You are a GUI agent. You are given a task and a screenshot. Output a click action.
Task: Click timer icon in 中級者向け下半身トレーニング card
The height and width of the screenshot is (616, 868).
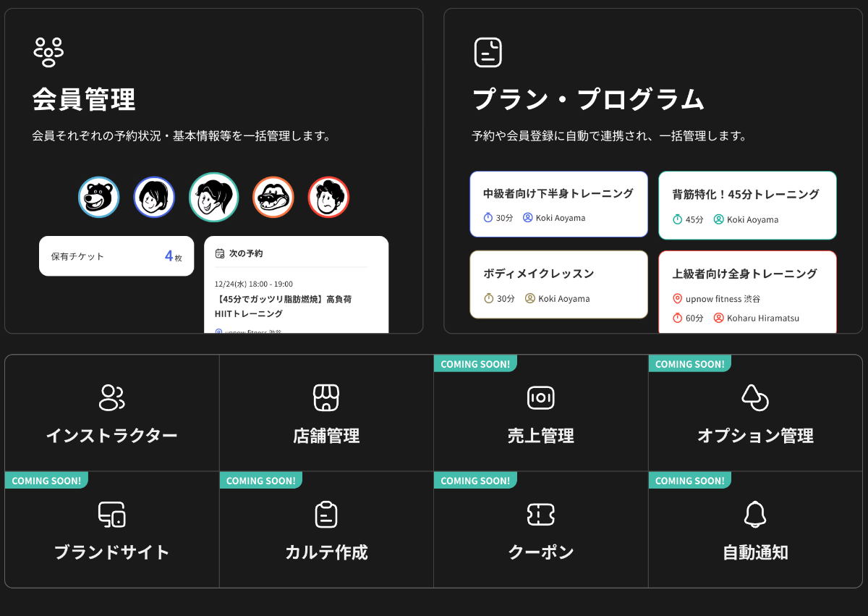(x=488, y=217)
